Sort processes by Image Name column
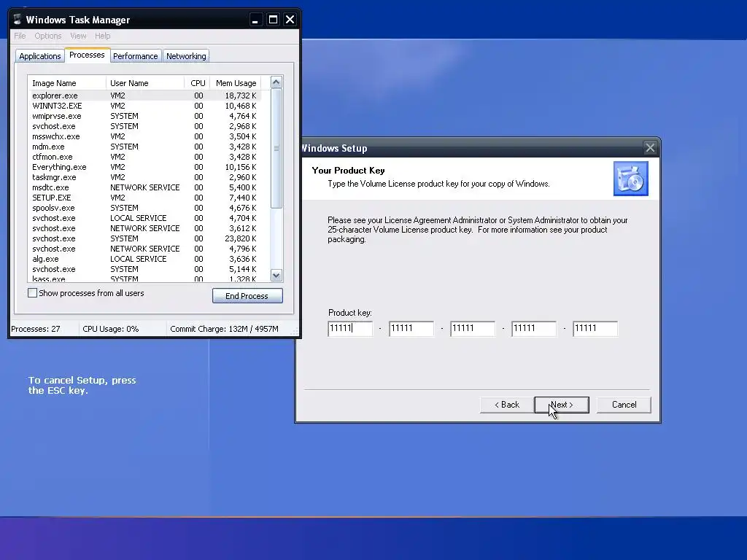The image size is (747, 560). [66, 83]
